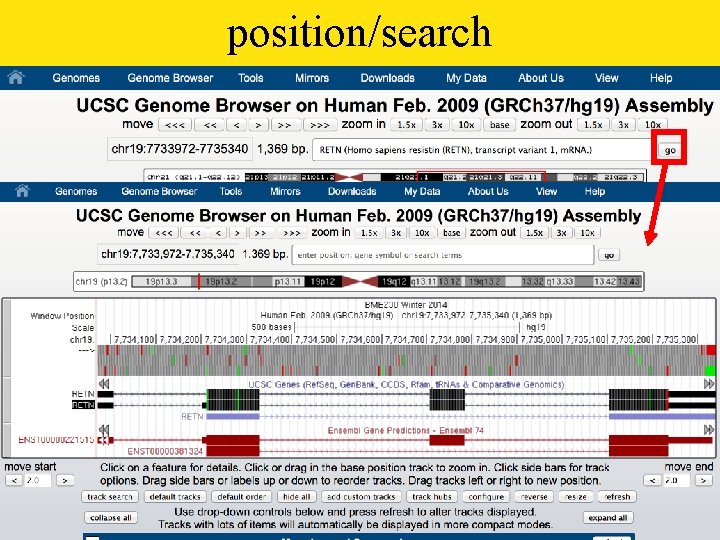
Task: Click the track hubs button
Action: 432,497
